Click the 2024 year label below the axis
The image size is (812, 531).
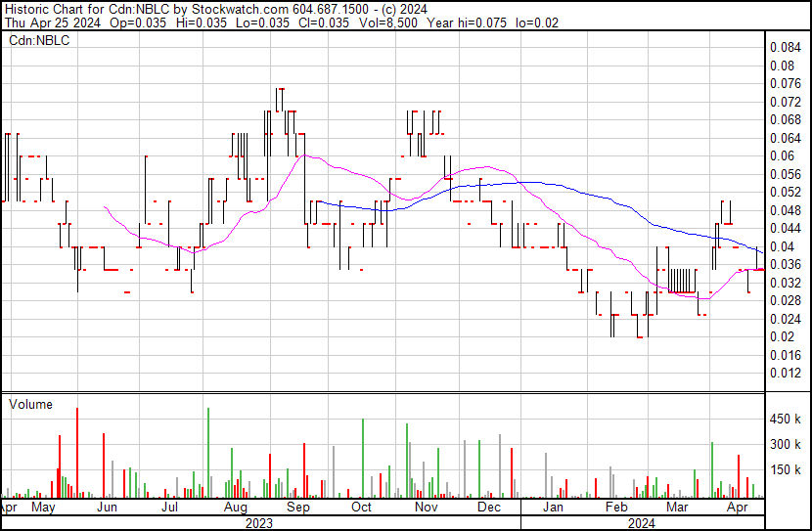coord(643,522)
